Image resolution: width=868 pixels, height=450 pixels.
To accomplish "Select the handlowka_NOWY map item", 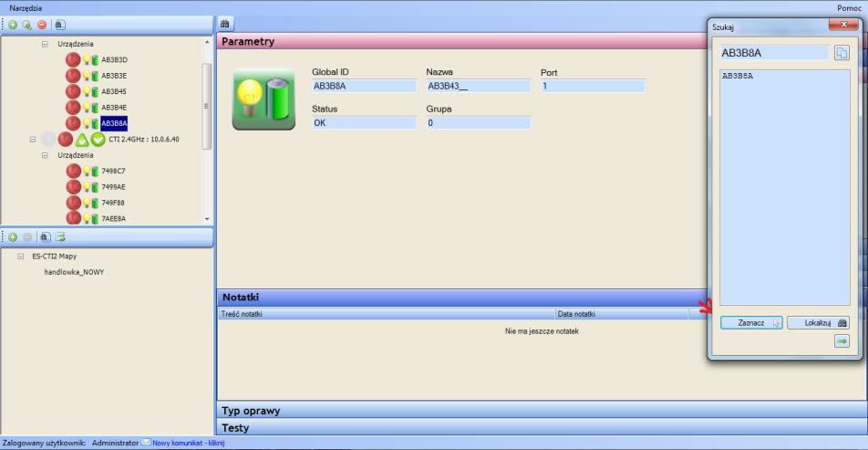I will pos(74,272).
